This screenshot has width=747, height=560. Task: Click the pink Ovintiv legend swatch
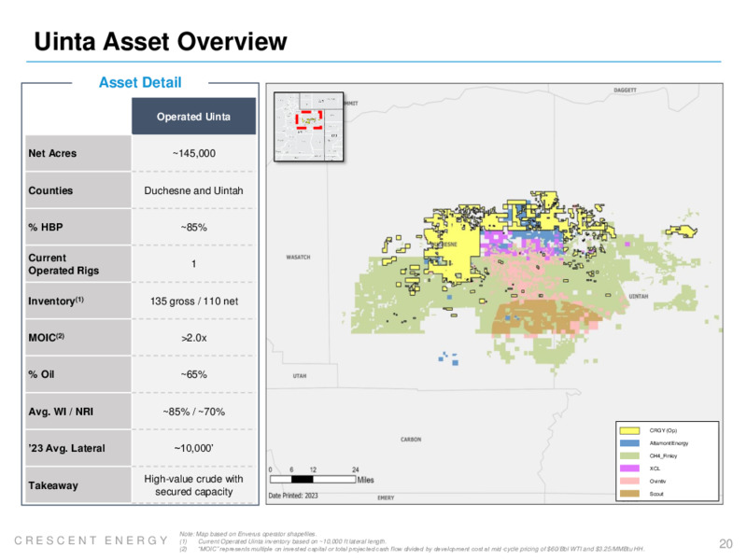tap(629, 481)
